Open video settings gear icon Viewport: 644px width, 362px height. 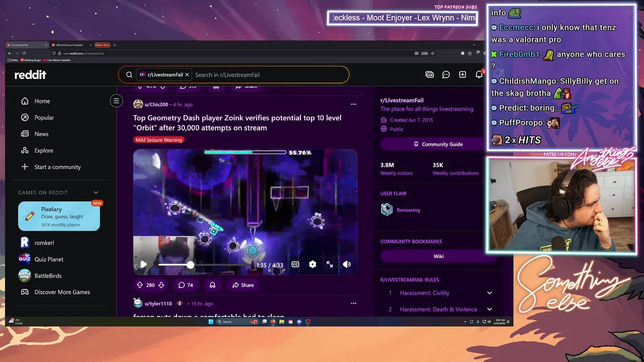[312, 264]
